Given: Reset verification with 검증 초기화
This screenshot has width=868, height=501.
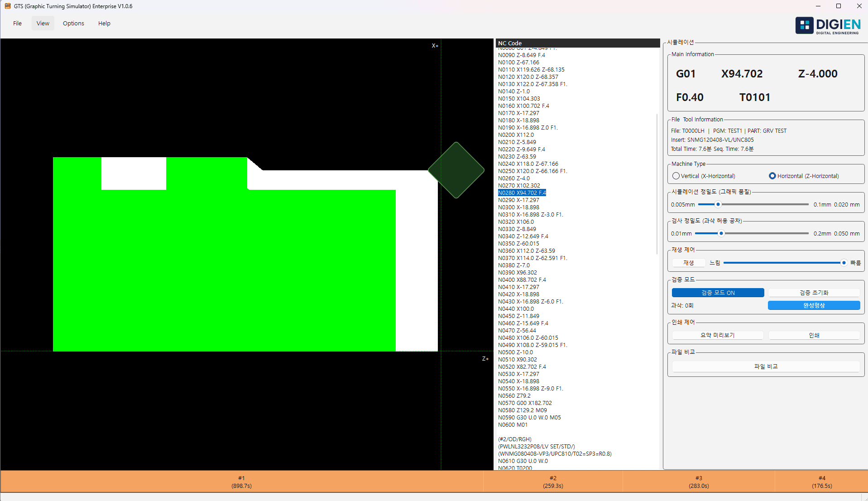Looking at the screenshot, I should click(814, 292).
